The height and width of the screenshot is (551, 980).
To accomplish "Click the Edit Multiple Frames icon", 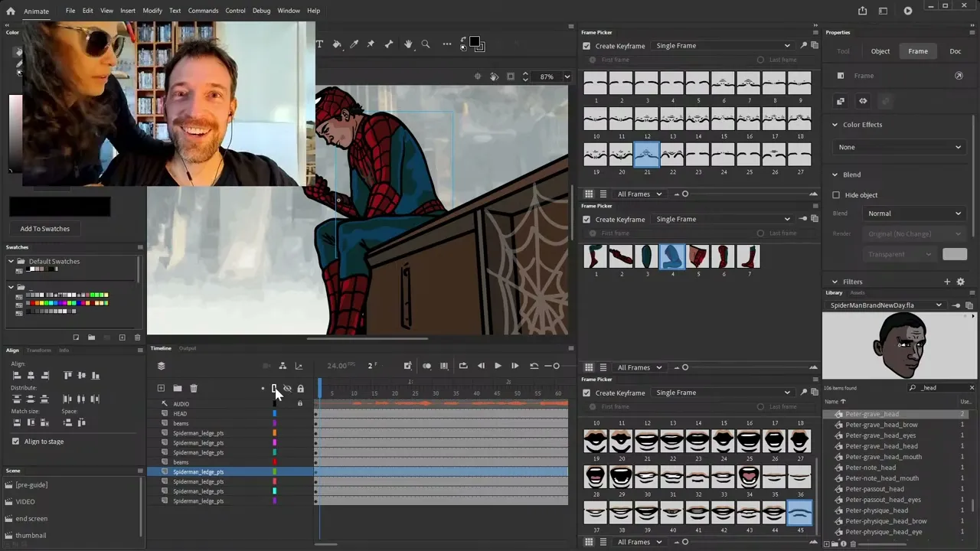I will [x=444, y=366].
